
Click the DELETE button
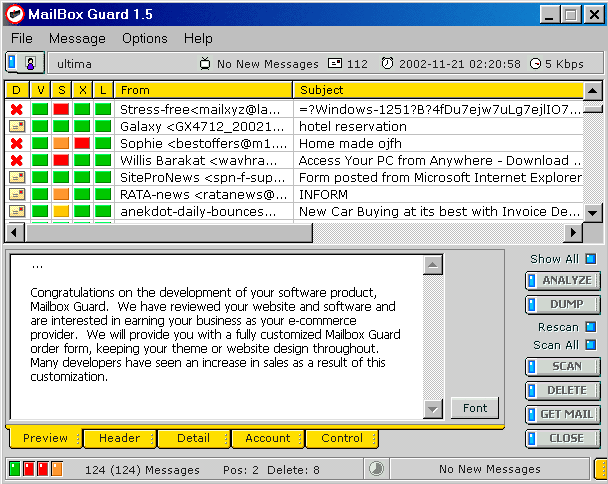(563, 391)
